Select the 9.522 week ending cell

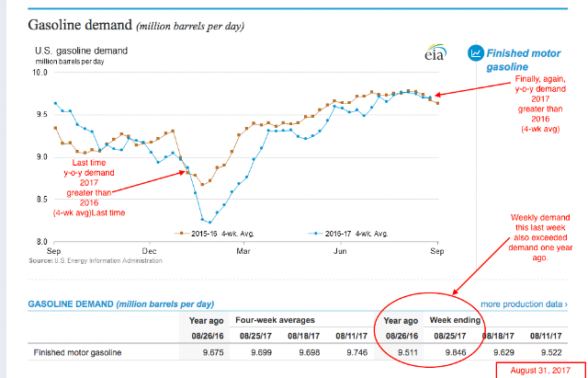pyautogui.click(x=552, y=353)
